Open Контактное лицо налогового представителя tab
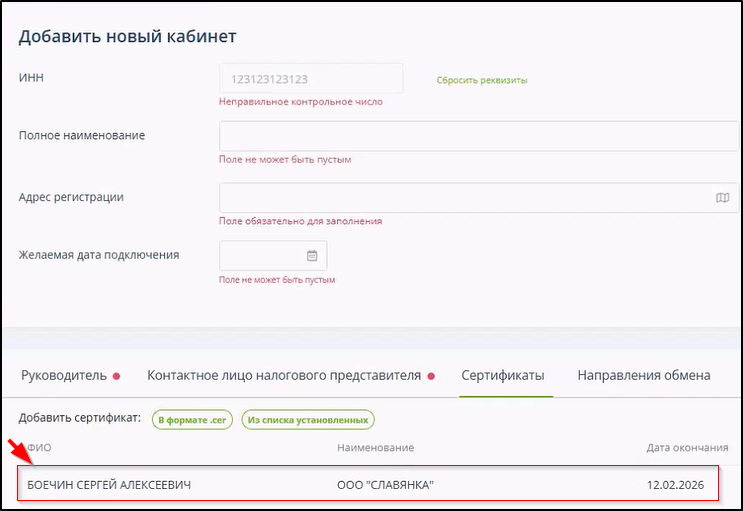 [x=284, y=375]
